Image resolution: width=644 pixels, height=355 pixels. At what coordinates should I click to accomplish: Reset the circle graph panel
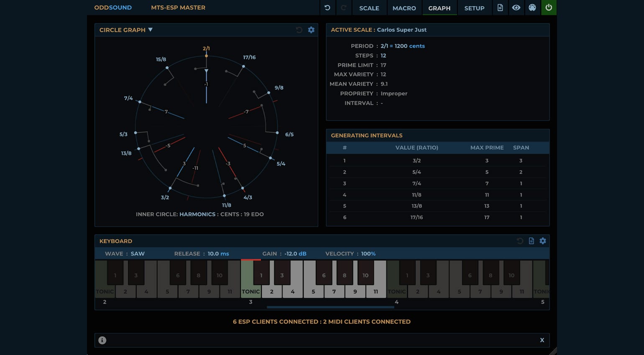[x=299, y=30]
